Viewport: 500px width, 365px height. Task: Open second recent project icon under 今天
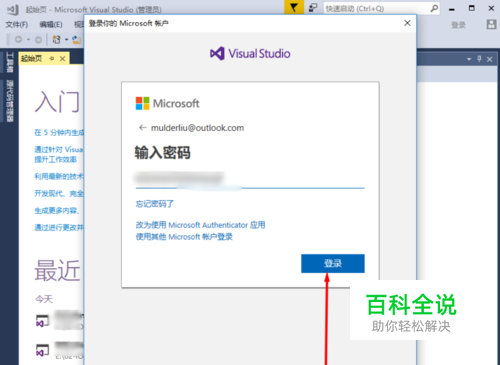click(x=42, y=350)
